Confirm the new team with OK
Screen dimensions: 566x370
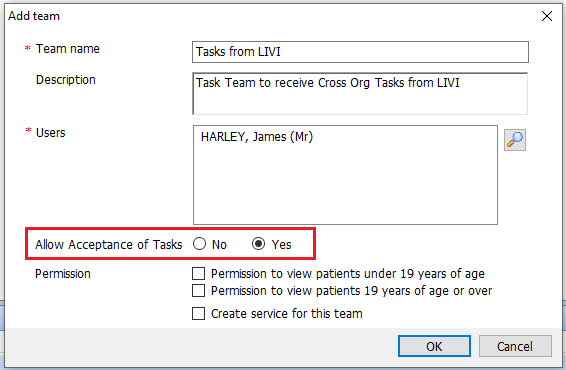[434, 346]
